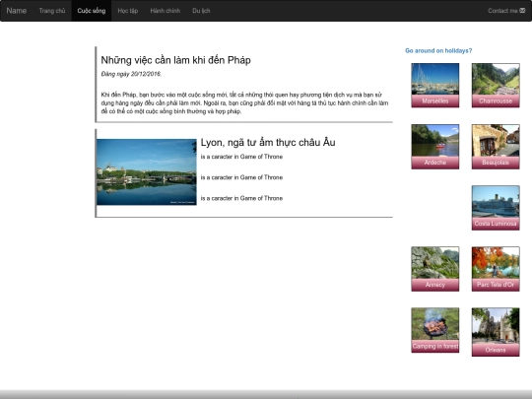Open the Beaujolais village photo

pyautogui.click(x=496, y=140)
